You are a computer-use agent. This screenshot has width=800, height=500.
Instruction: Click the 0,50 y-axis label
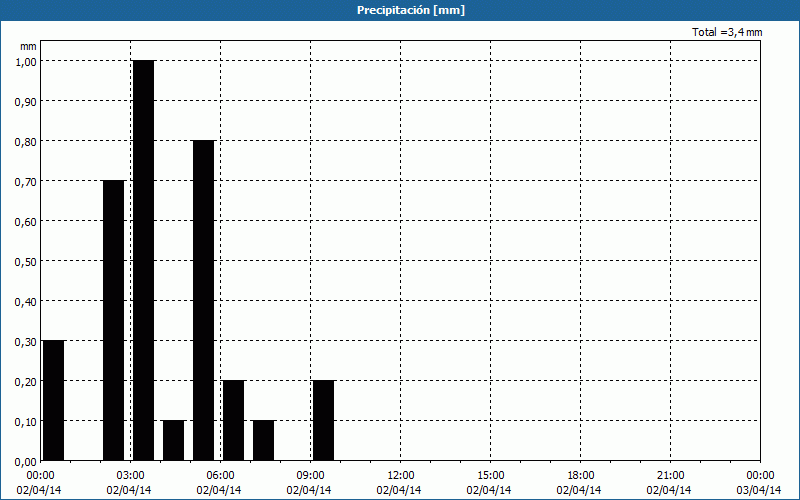pos(26,261)
